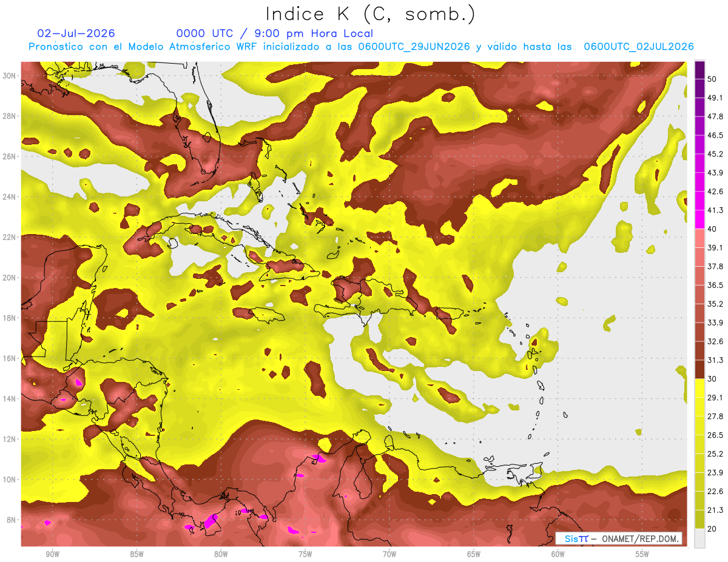
Task: Click the legend value "43.9"
Action: click(715, 173)
